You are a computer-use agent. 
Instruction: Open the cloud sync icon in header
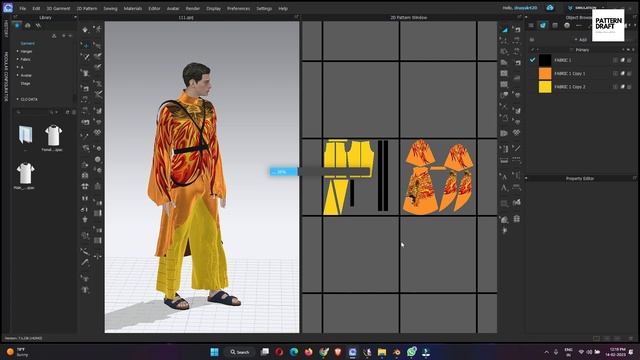pos(550,8)
